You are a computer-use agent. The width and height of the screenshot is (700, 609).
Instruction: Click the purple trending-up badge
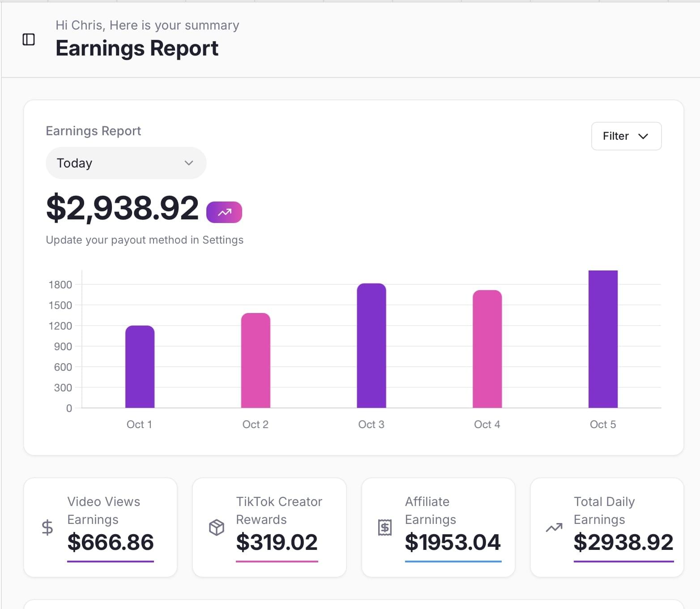(x=224, y=212)
